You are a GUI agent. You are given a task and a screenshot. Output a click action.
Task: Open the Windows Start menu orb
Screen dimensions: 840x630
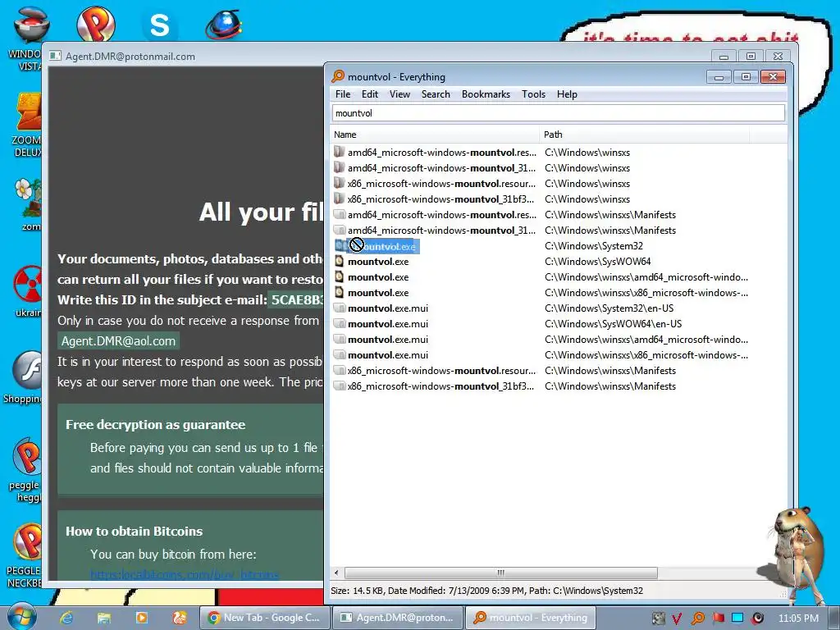click(x=22, y=617)
